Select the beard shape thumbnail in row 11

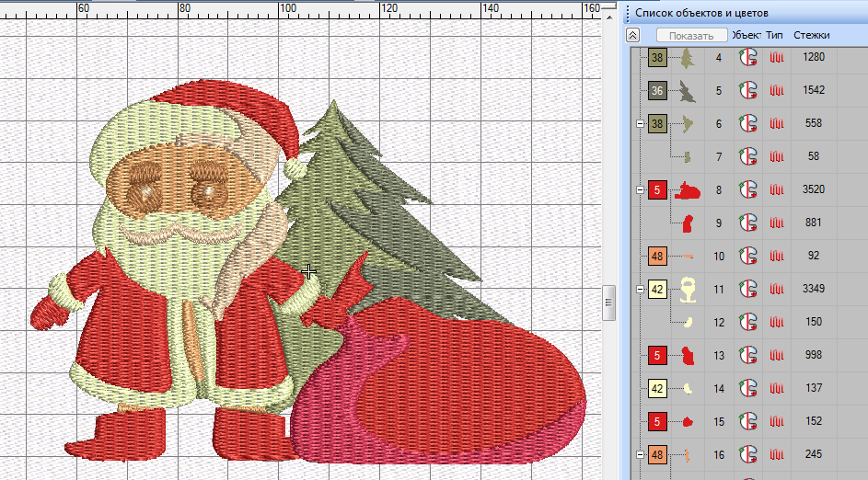point(687,290)
